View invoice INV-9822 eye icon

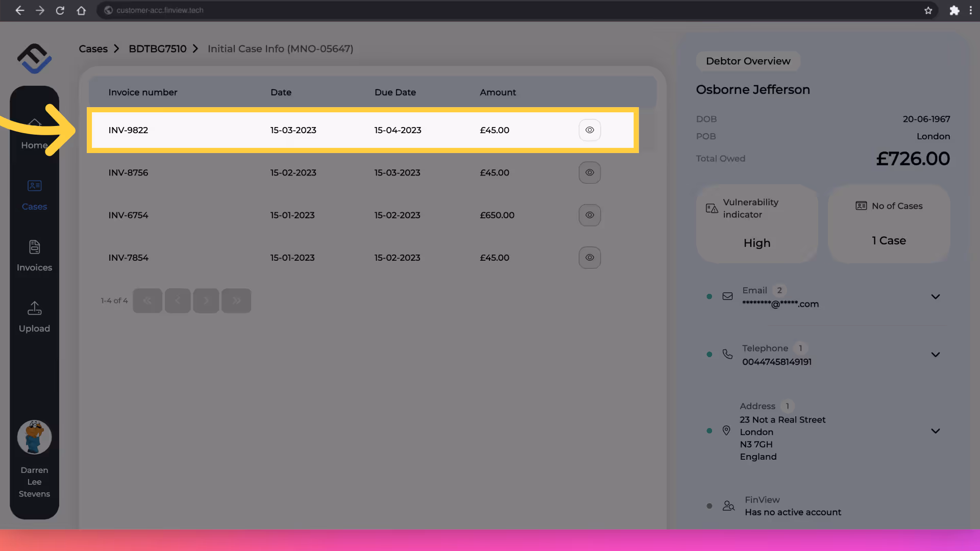(x=590, y=130)
